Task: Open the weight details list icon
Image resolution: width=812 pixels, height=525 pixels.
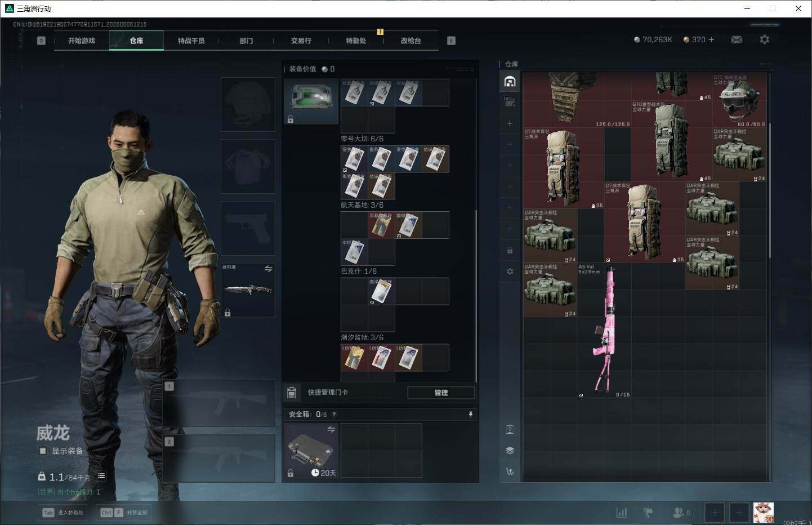Action: point(101,476)
